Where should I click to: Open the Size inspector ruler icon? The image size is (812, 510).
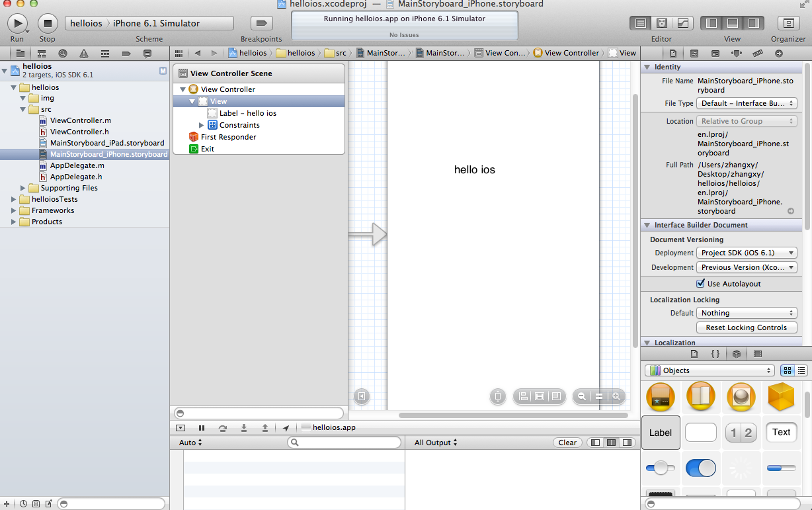[758, 53]
